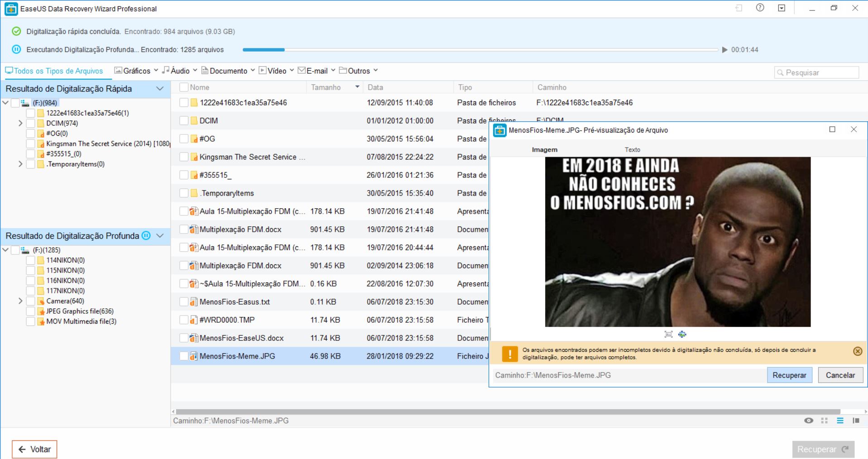The height and width of the screenshot is (459, 868).
Task: Tick the Camera(640) checkbox in tree
Action: 30,301
